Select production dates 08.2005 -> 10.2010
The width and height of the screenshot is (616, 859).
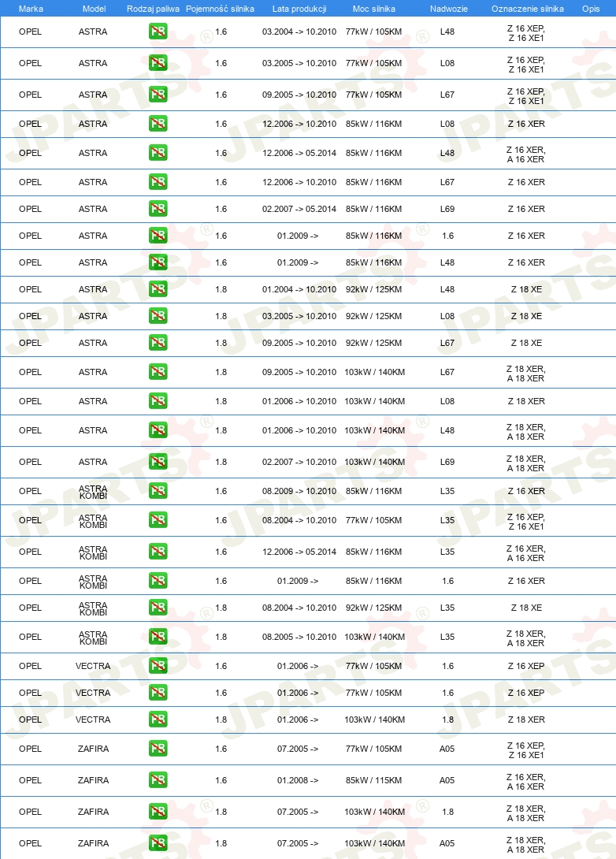click(x=299, y=637)
